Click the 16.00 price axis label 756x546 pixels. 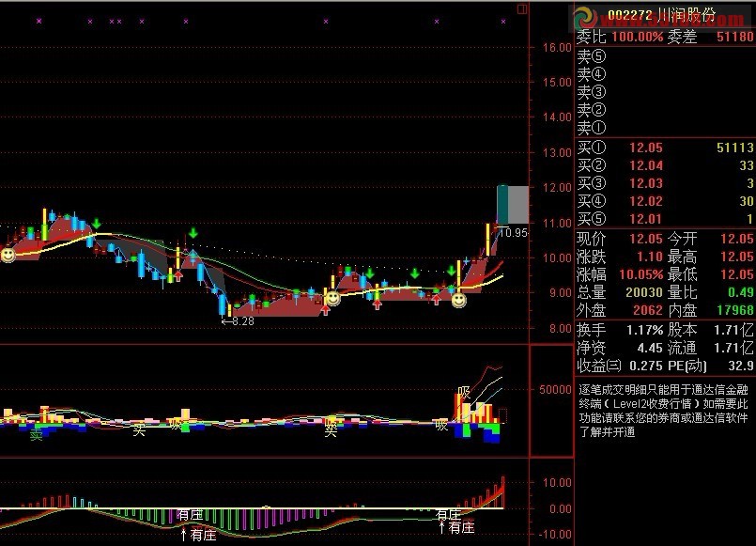557,47
